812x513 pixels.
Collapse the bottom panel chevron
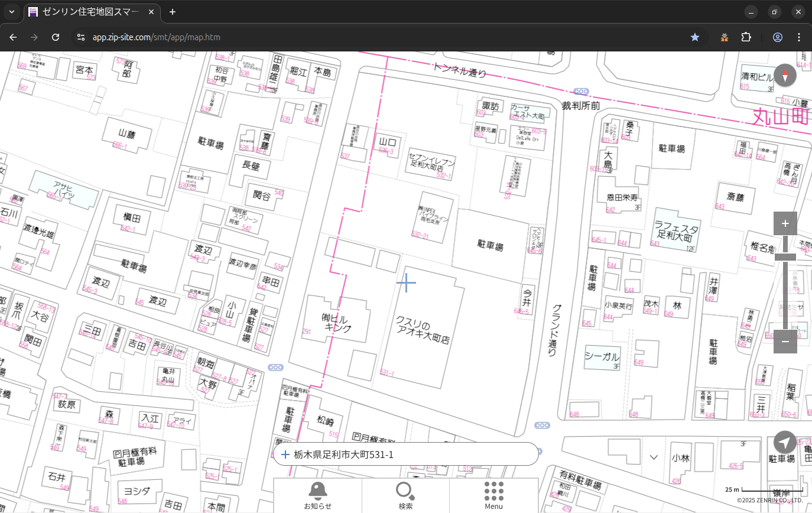pyautogui.click(x=654, y=457)
